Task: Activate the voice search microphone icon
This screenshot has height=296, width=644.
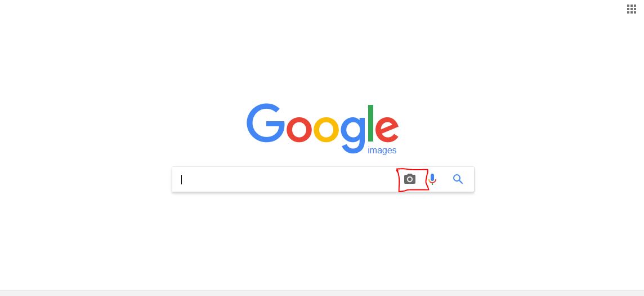Action: (x=432, y=179)
